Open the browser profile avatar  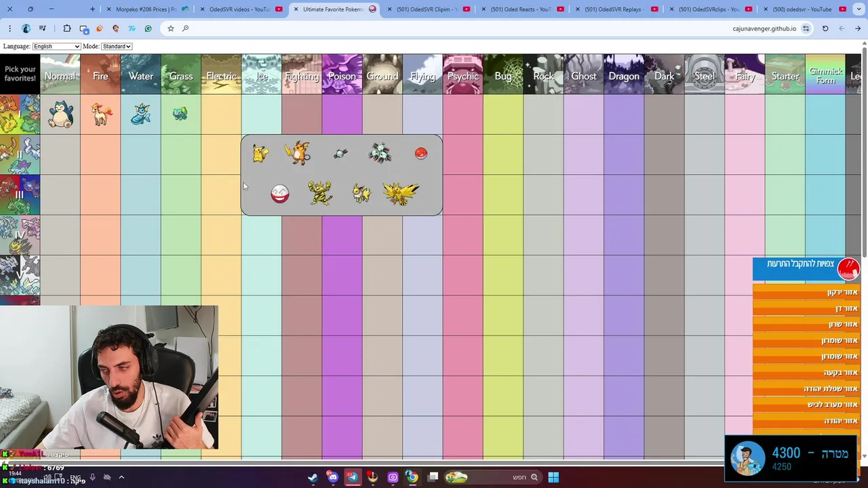click(26, 28)
